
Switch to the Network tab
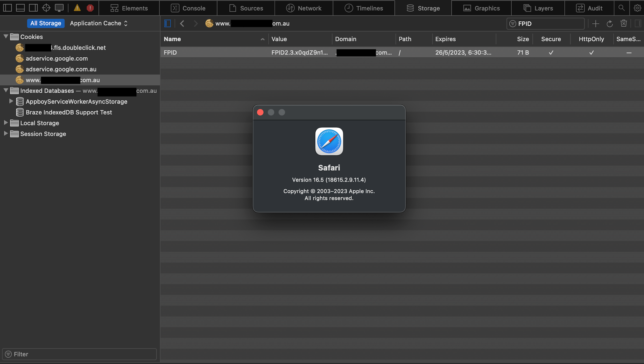[304, 8]
